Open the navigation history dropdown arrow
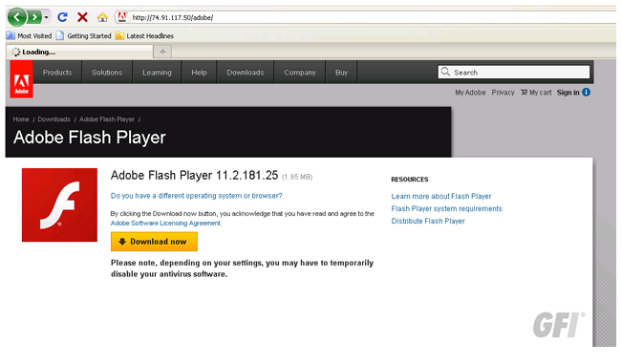 47,17
